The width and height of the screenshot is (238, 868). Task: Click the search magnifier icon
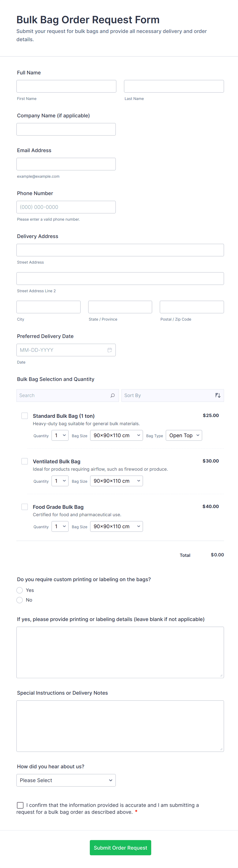[x=113, y=395]
